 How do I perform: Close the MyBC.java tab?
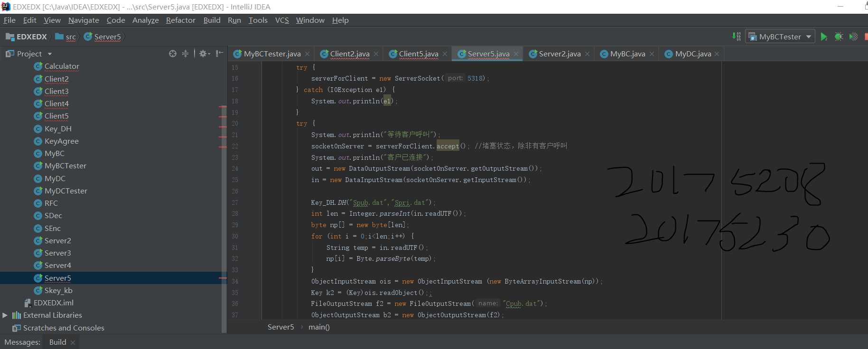(x=652, y=54)
